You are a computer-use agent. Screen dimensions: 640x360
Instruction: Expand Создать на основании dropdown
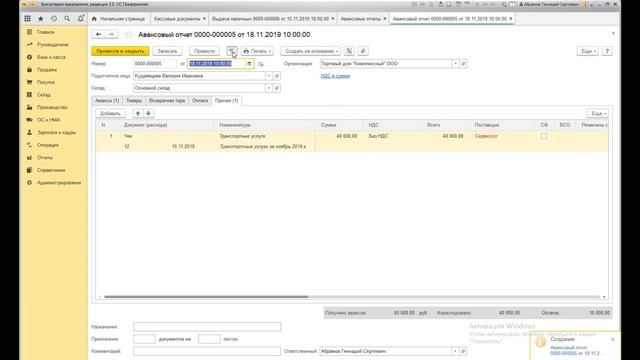click(311, 51)
